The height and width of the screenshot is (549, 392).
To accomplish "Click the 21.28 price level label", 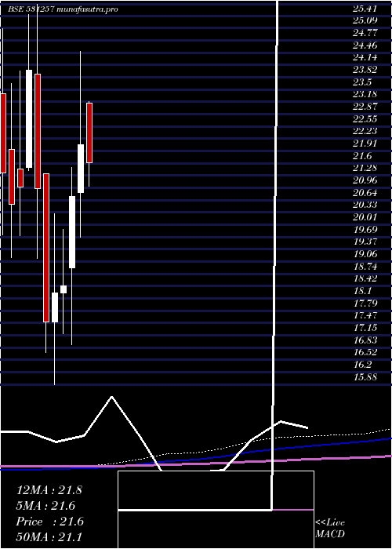I will pos(365,168).
